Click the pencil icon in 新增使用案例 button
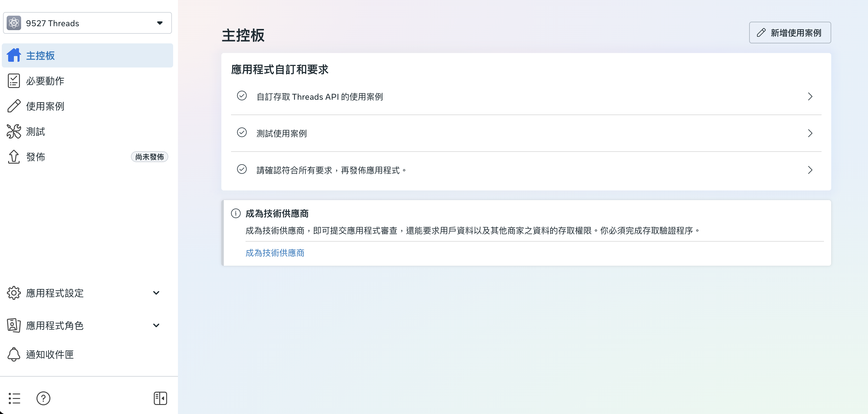 point(761,33)
